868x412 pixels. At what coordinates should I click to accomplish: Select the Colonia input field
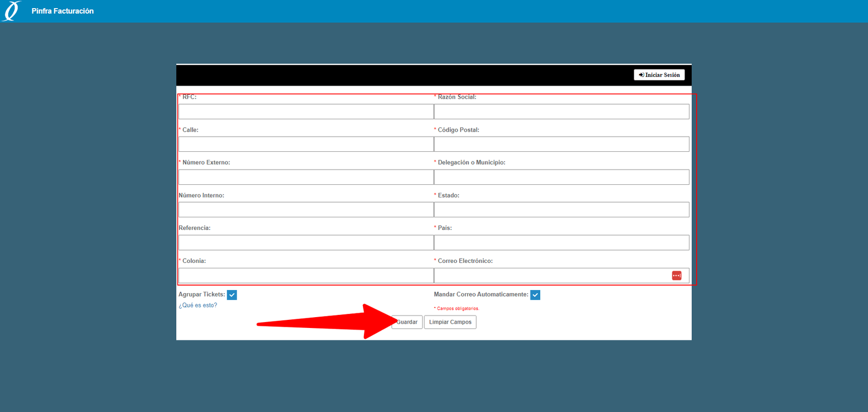click(306, 275)
